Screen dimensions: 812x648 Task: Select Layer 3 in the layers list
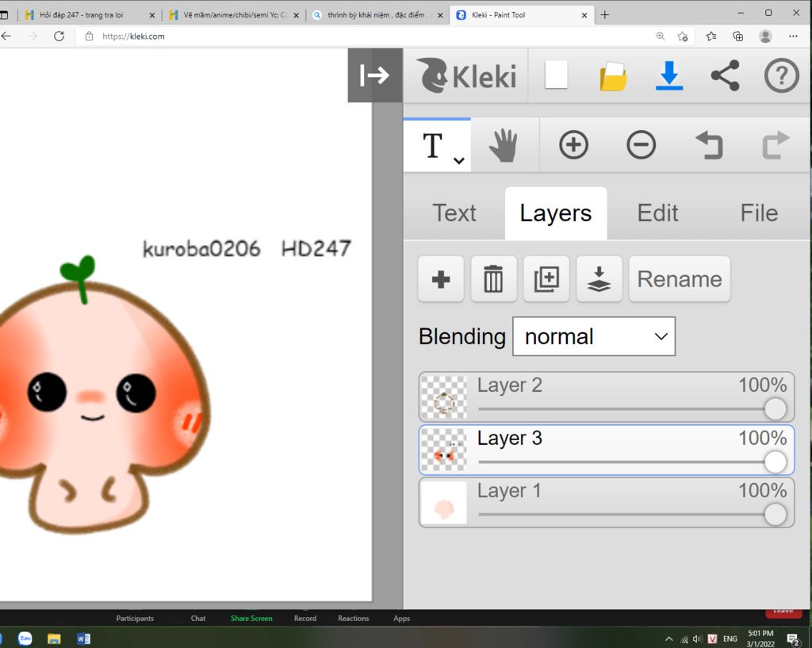click(x=607, y=450)
